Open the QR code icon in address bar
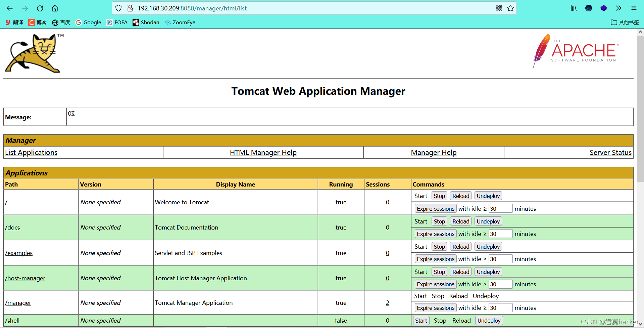Viewport: 644px width, 328px height. pyautogui.click(x=499, y=8)
